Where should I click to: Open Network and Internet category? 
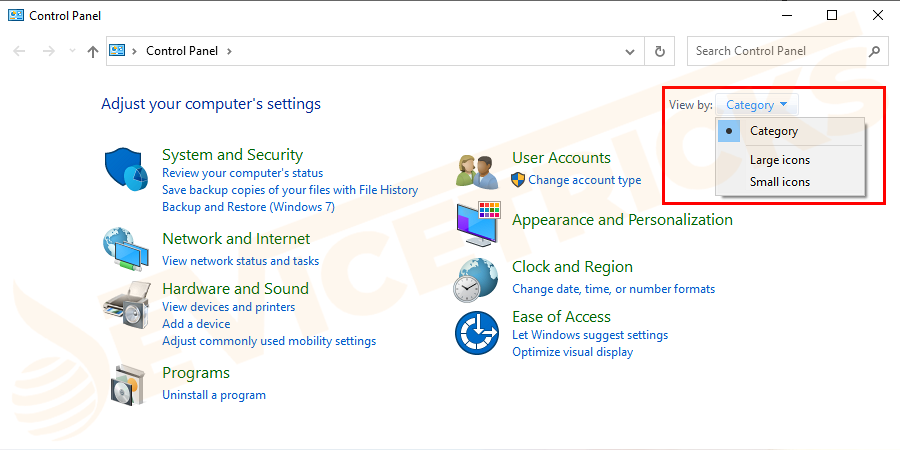point(236,239)
